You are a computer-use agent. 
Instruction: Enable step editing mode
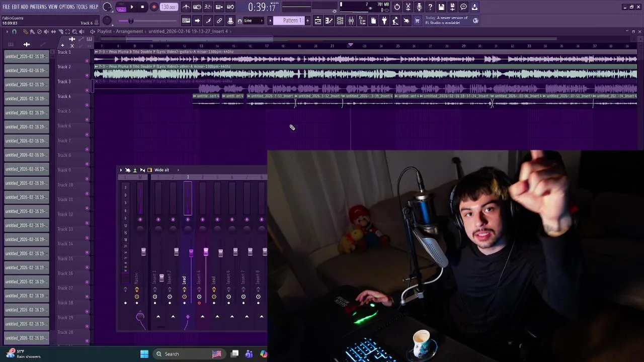pos(197,21)
